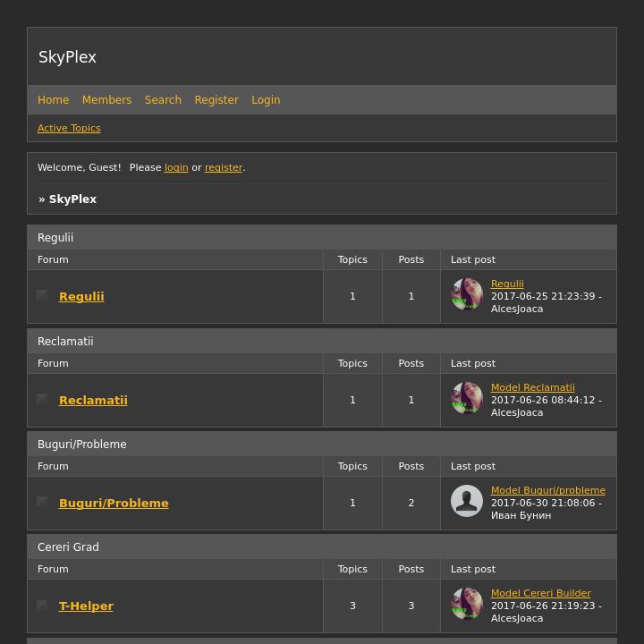Open the Buguri/Probleme forum link
644x644 pixels.
[x=114, y=503]
